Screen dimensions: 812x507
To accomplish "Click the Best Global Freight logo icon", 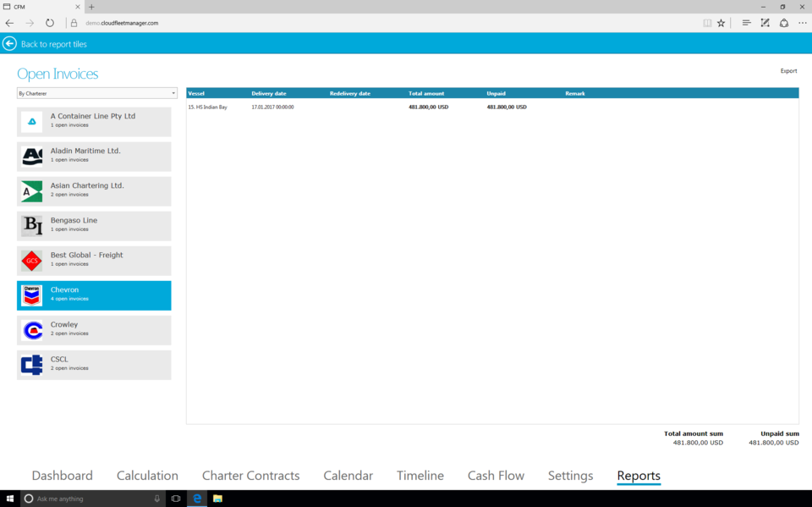I will (32, 261).
